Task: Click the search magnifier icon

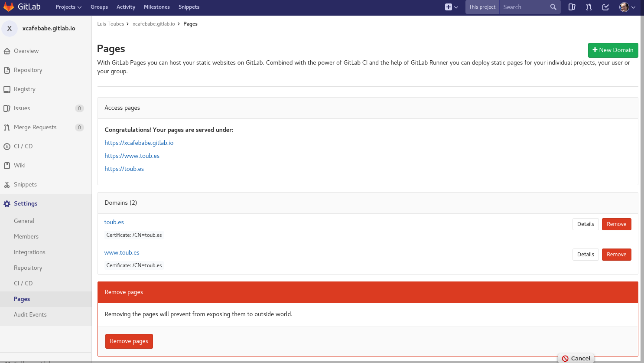Action: [x=553, y=7]
